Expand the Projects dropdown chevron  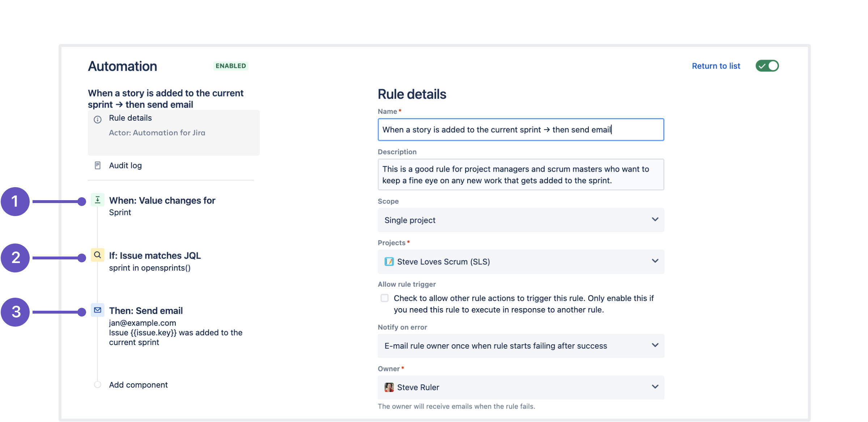[655, 261]
